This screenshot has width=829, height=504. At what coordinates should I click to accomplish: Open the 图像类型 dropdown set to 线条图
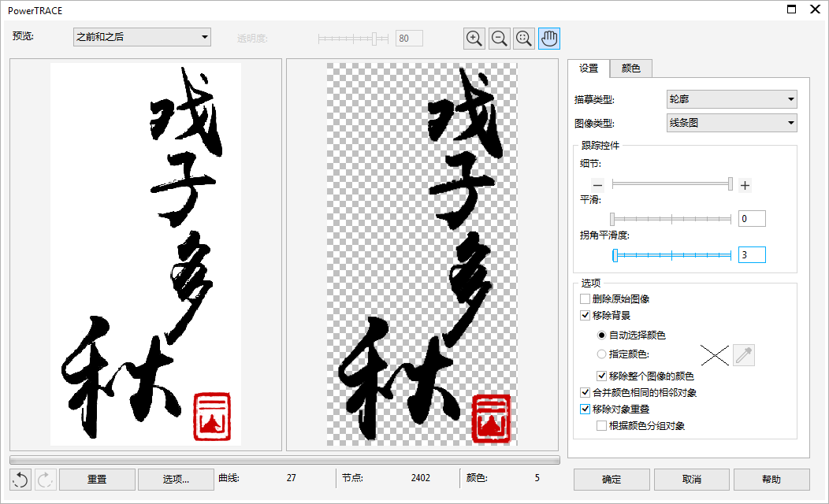tap(730, 122)
